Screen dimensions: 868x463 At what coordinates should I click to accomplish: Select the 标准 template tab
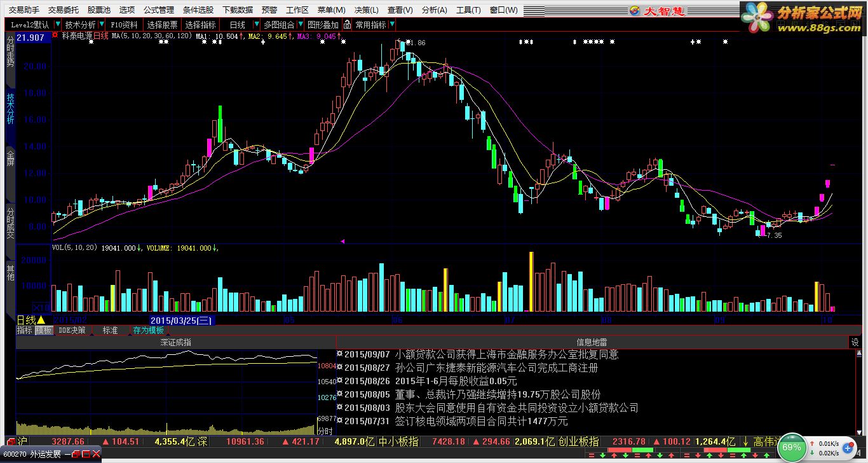point(111,330)
